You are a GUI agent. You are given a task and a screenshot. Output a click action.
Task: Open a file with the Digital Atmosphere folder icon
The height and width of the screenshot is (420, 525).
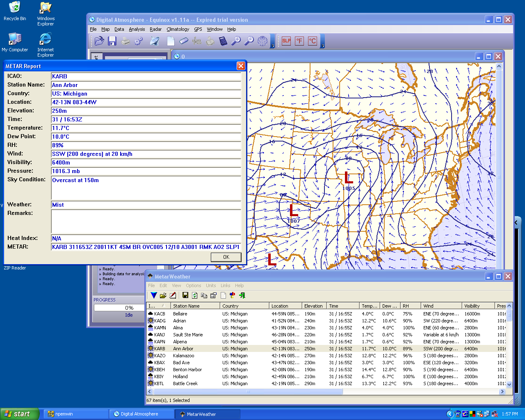99,41
